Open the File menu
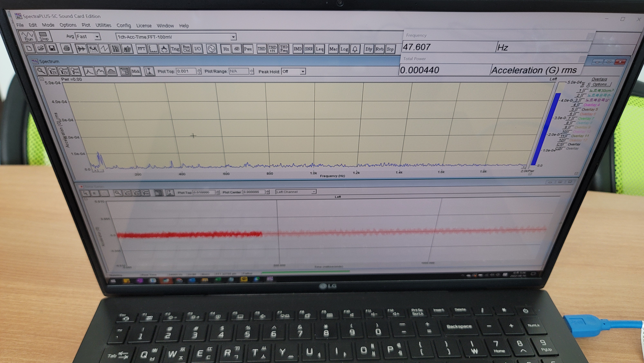The image size is (644, 363). click(x=20, y=25)
